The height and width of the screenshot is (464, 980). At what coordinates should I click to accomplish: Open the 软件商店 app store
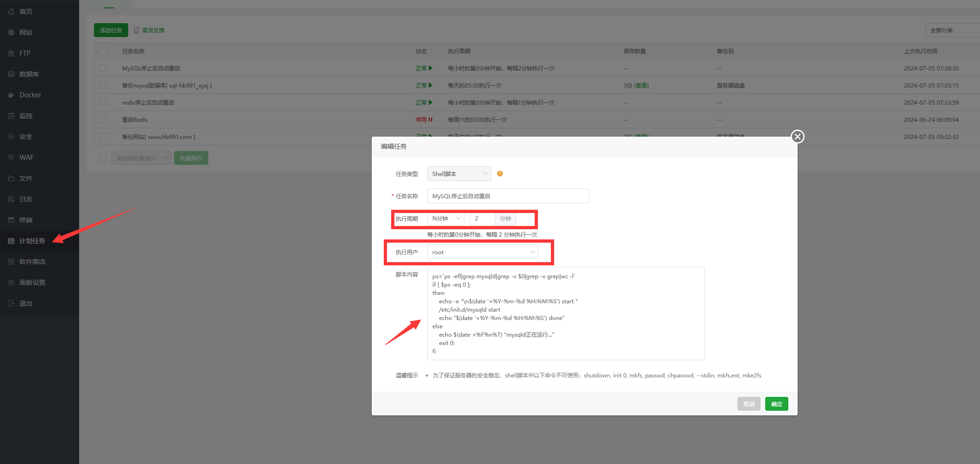[x=32, y=261]
